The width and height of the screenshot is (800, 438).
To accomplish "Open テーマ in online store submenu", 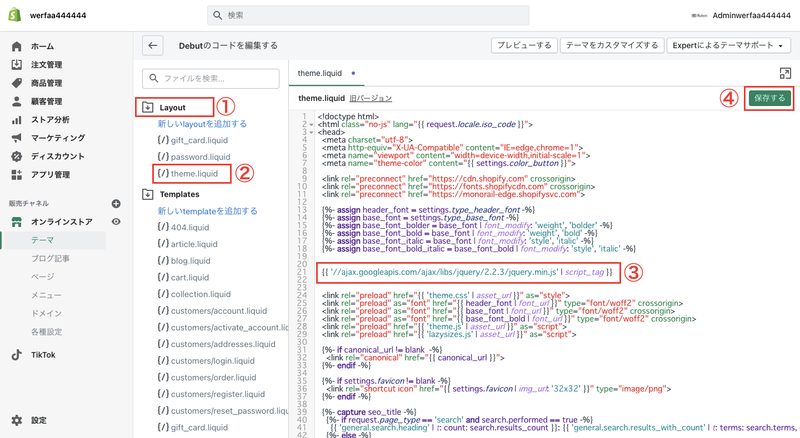I will click(x=42, y=240).
